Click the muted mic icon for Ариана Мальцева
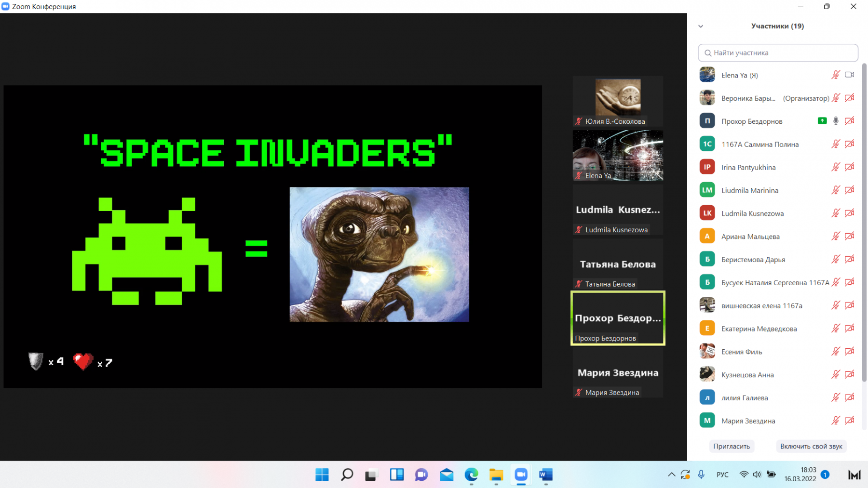 pos(836,236)
